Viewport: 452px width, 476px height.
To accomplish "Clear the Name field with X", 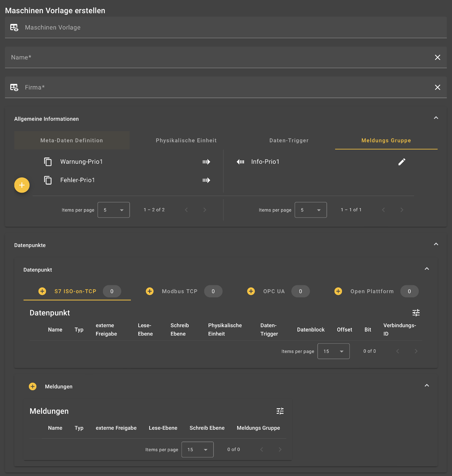I will point(437,57).
